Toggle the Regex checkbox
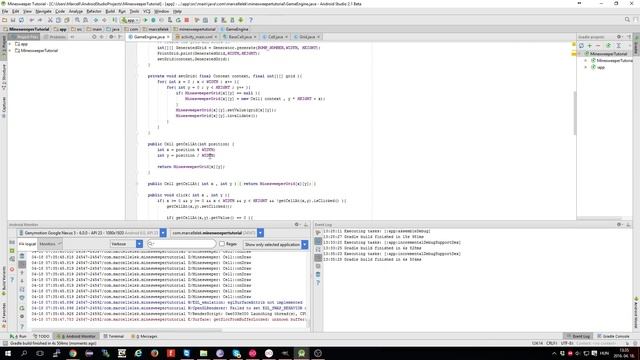 222,244
